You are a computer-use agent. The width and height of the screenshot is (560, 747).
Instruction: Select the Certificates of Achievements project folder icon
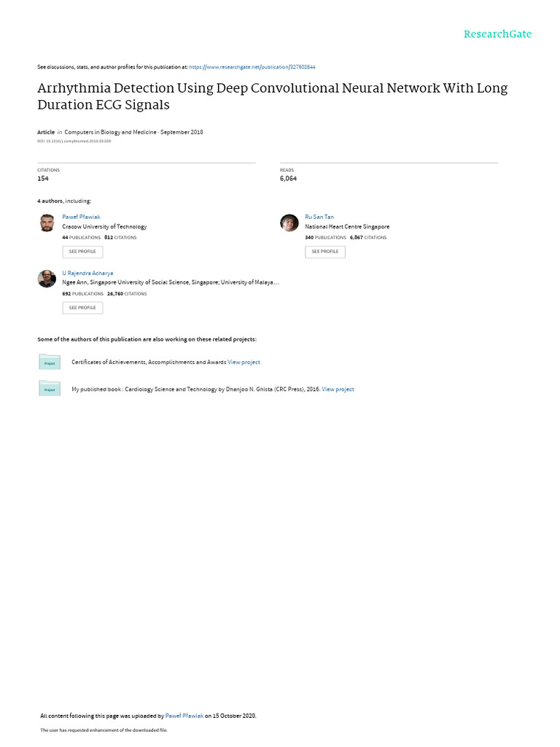50,362
